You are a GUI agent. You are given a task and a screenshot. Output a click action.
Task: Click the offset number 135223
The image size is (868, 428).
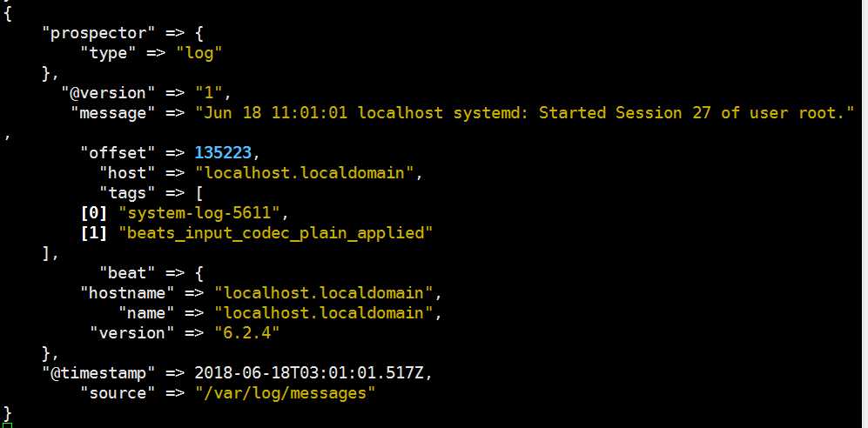(223, 152)
